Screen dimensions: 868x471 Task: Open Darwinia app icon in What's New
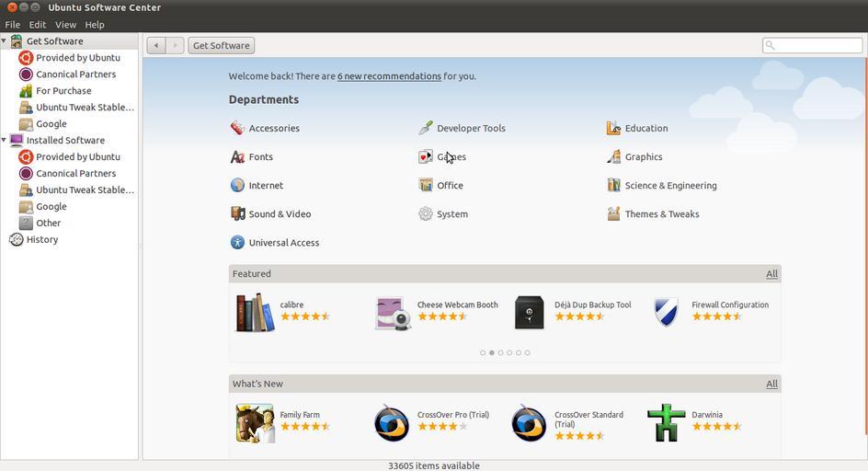666,423
